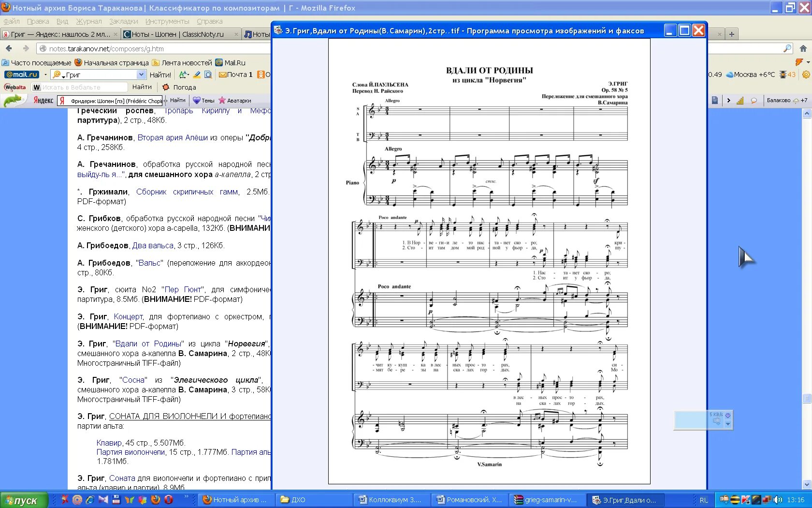Click the Webalta logo
Screen dimensions: 812x508
coord(15,87)
